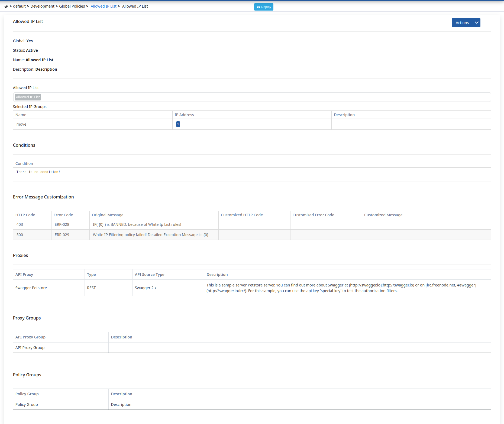504x424 pixels.
Task: Click the move IP group name
Action: click(x=21, y=124)
